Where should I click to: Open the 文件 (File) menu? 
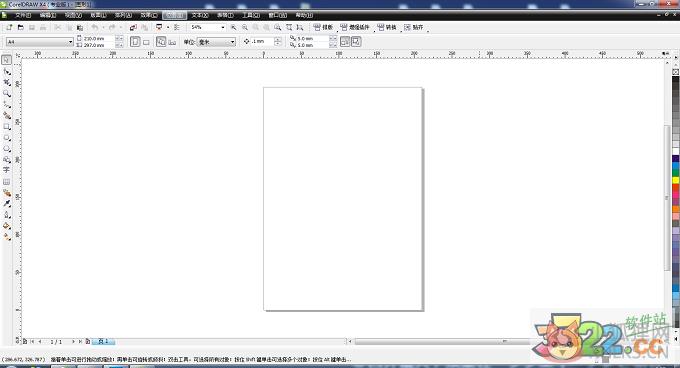(23, 15)
